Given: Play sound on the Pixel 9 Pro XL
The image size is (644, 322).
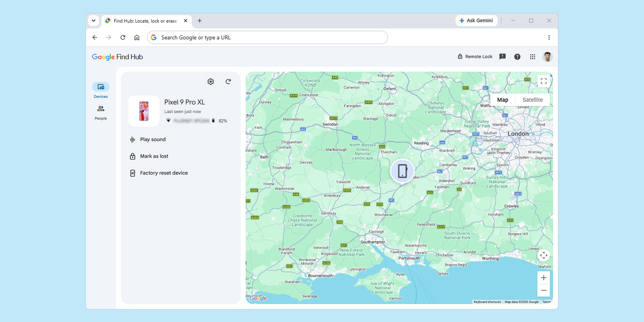Looking at the screenshot, I should 153,139.
